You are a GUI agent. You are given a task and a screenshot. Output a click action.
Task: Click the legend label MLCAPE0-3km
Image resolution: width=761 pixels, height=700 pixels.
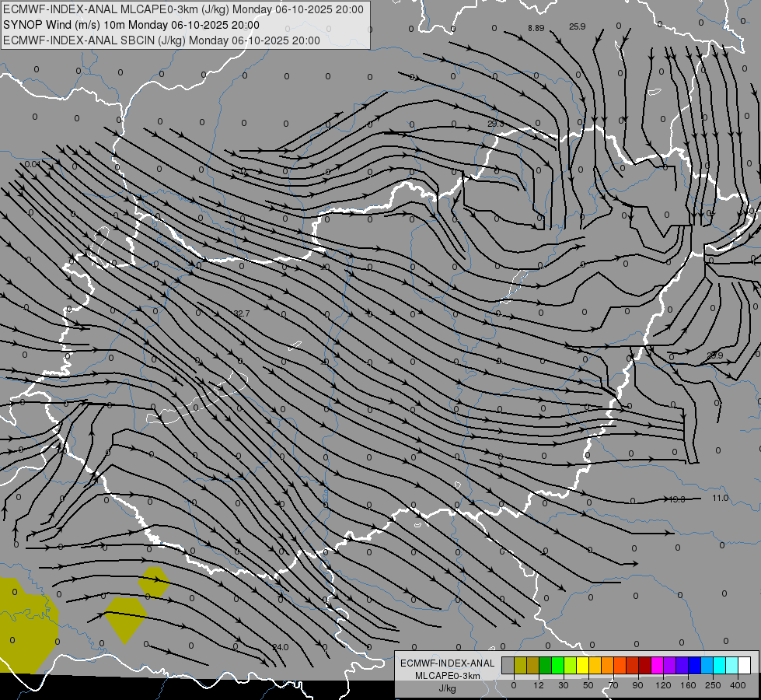click(x=447, y=676)
